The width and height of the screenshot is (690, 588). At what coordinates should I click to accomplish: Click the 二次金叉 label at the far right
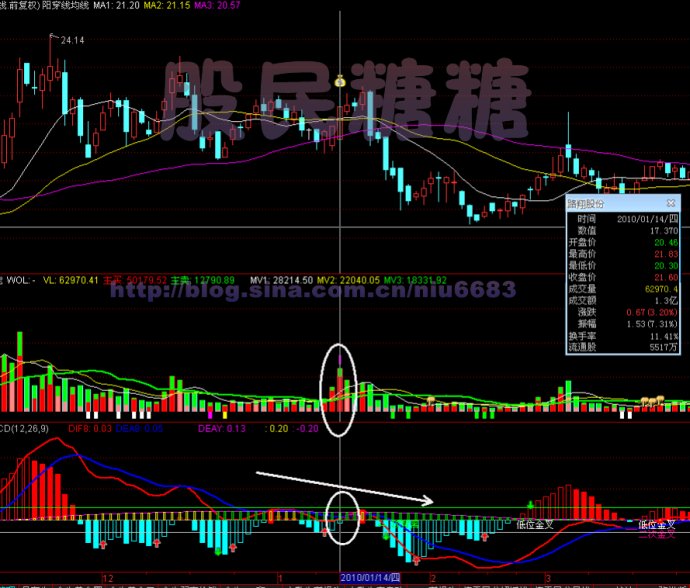tap(657, 534)
